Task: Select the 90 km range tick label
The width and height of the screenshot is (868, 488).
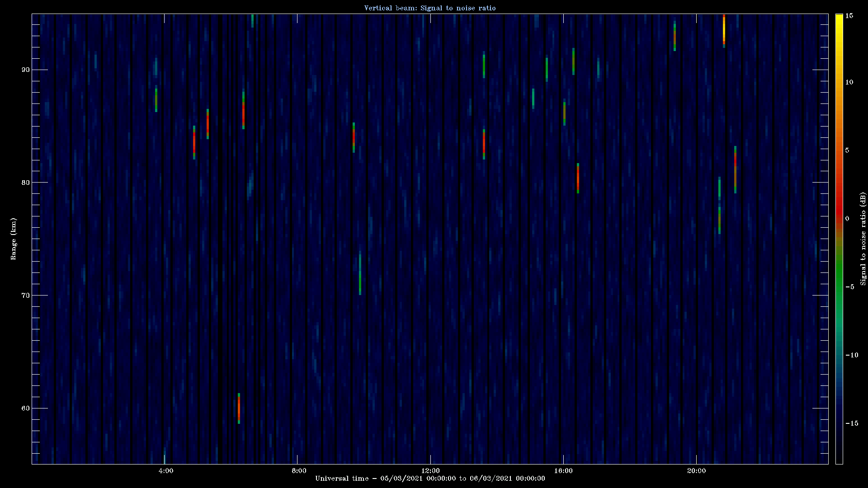Action: click(x=25, y=70)
